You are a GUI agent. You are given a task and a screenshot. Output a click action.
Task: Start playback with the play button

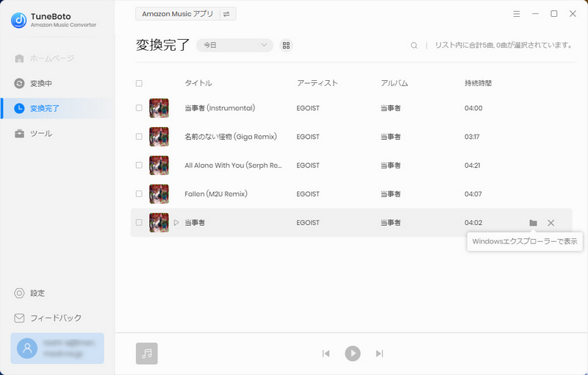point(353,353)
